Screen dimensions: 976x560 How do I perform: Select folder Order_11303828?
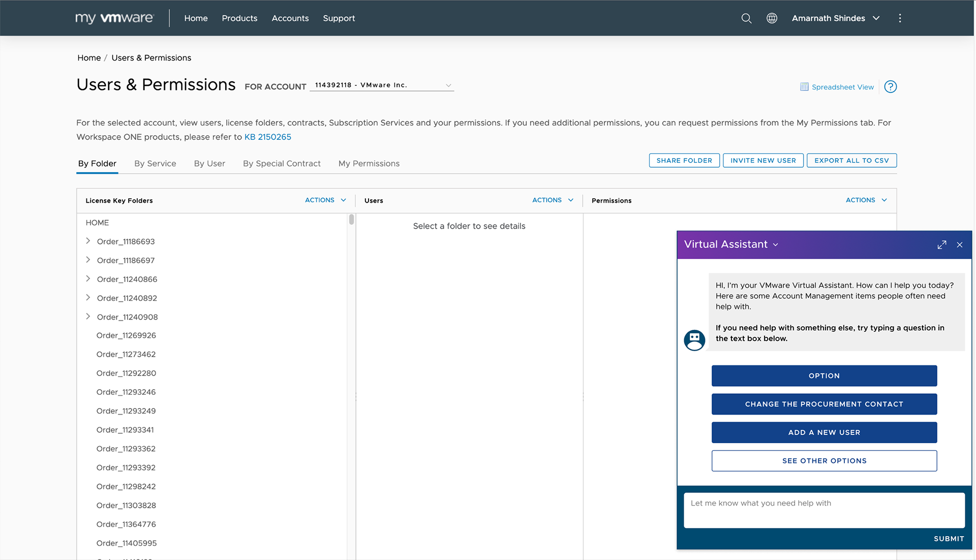click(126, 505)
